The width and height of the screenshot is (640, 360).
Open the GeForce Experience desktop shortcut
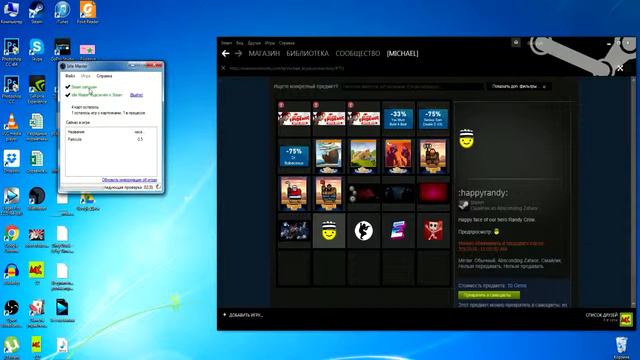[37, 89]
